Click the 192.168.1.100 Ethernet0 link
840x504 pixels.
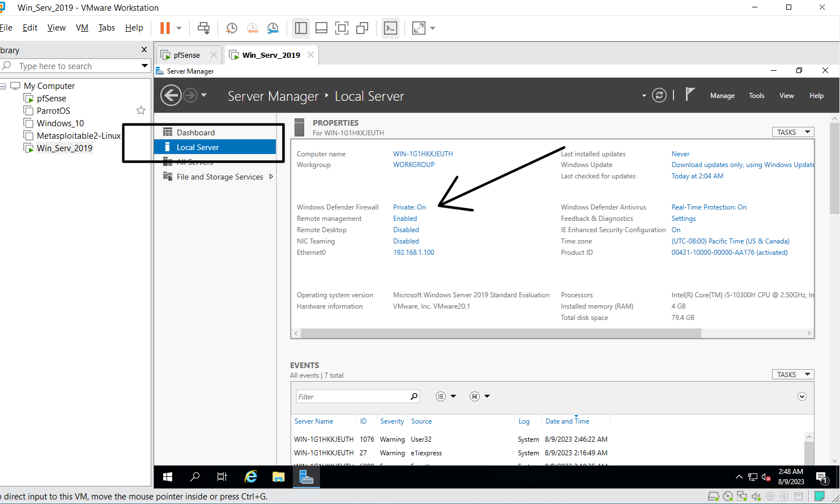click(x=413, y=253)
